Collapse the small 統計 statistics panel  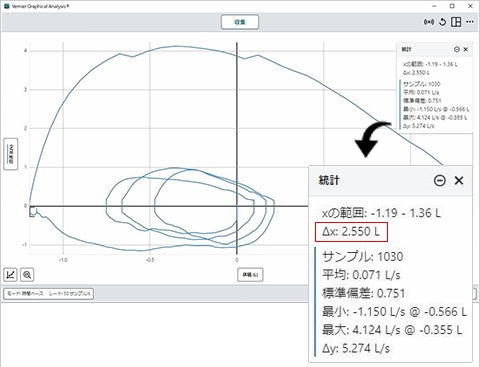457,49
